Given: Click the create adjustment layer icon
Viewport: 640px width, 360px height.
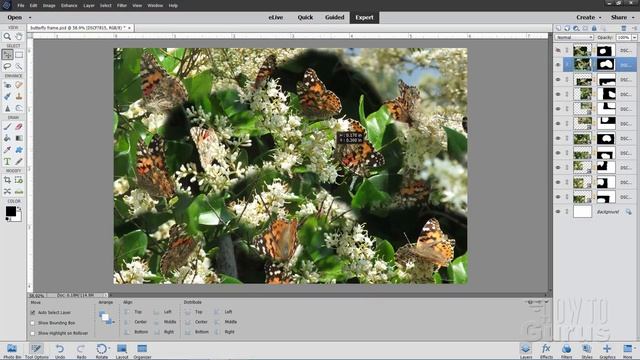Looking at the screenshot, I should [x=576, y=28].
